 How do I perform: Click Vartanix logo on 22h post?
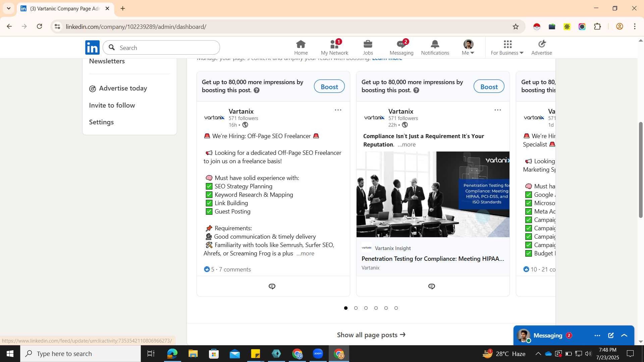[374, 118]
